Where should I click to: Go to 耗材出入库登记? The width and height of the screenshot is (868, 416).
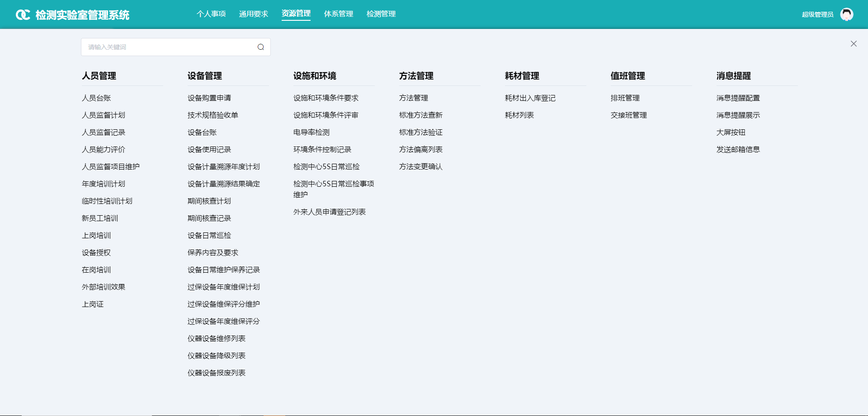coord(530,98)
